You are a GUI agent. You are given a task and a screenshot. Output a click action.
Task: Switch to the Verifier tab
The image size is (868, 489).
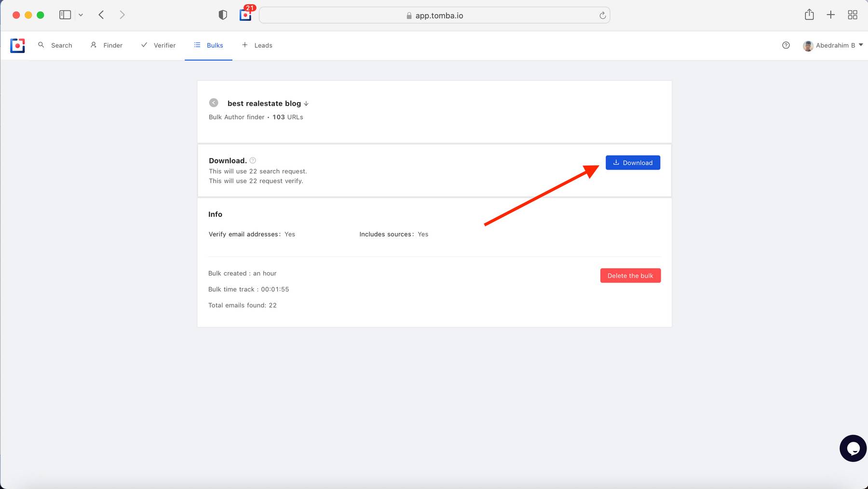(x=158, y=45)
